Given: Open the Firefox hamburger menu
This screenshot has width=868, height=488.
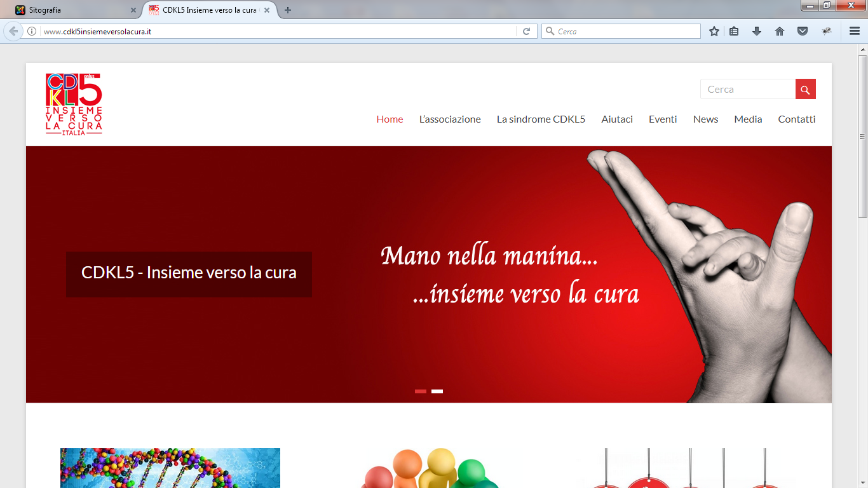Looking at the screenshot, I should 855,31.
